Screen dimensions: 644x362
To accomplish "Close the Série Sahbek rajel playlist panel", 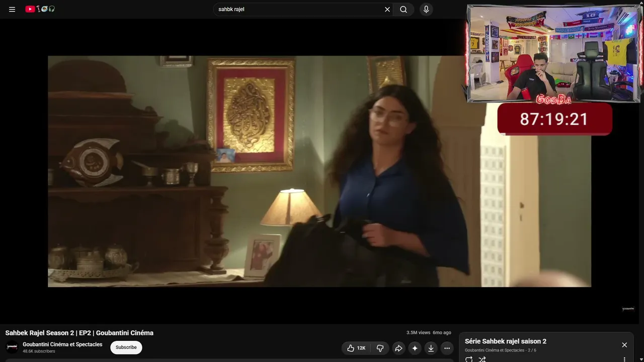I will coord(624,345).
